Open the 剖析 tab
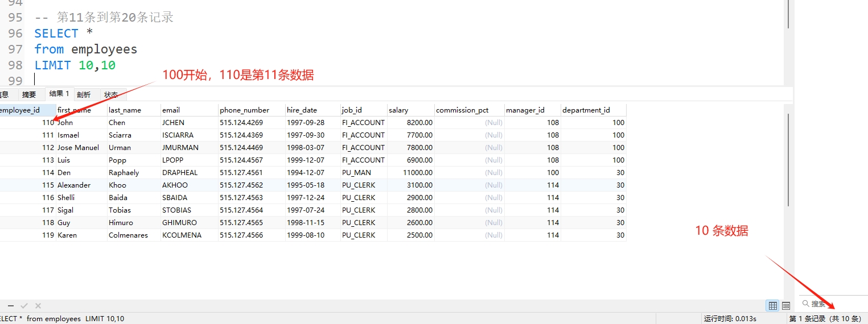The height and width of the screenshot is (324, 868). (x=84, y=95)
